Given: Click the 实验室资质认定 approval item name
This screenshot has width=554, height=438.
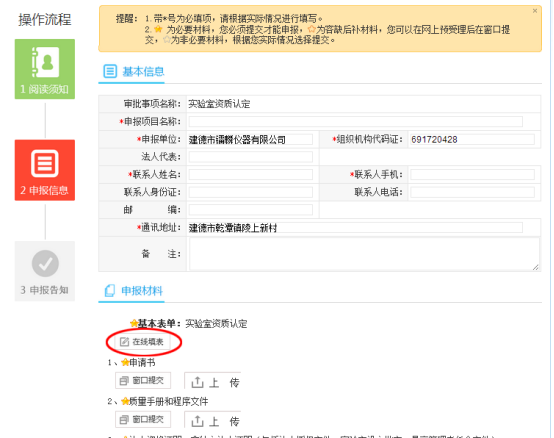Looking at the screenshot, I should click(219, 104).
